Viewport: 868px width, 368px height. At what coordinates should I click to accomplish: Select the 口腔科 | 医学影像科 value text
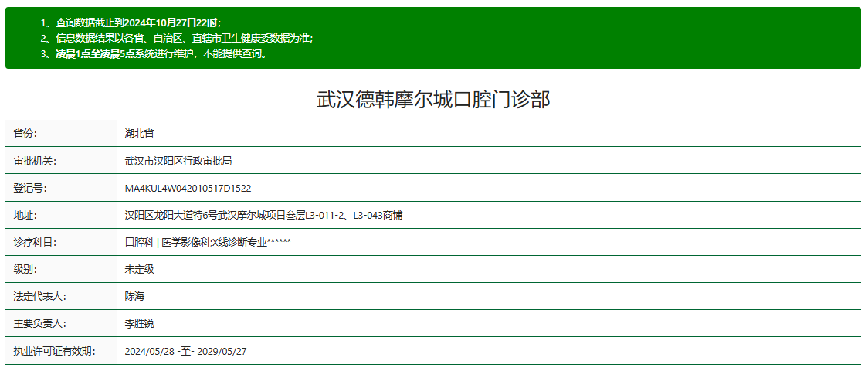tap(208, 242)
